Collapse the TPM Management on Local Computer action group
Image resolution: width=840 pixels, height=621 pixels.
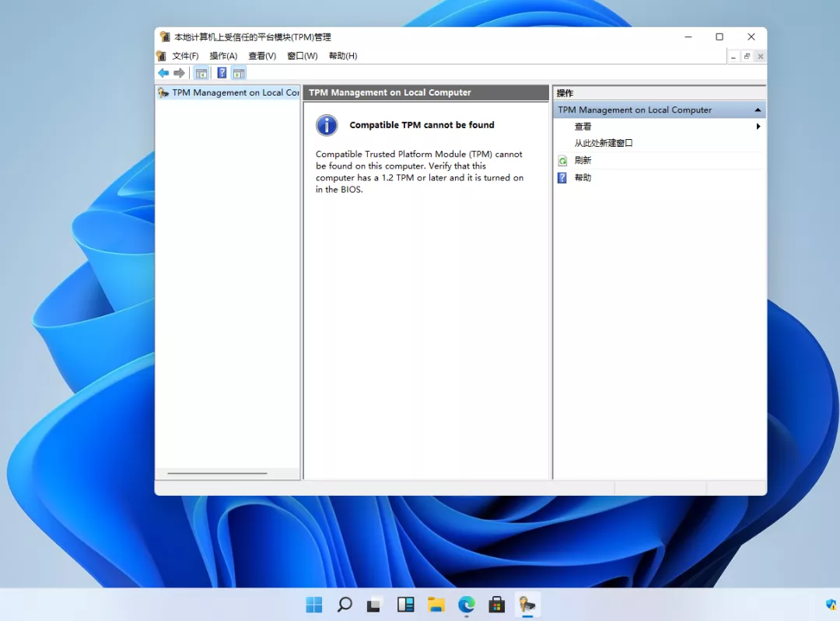[757, 110]
